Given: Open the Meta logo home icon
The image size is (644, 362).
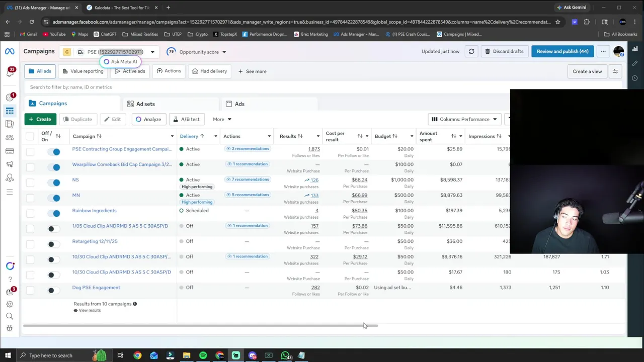Looking at the screenshot, I should [10, 51].
